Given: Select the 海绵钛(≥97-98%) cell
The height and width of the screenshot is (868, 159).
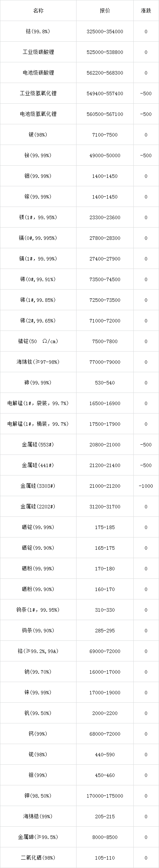Looking at the screenshot, I should pos(38,362).
